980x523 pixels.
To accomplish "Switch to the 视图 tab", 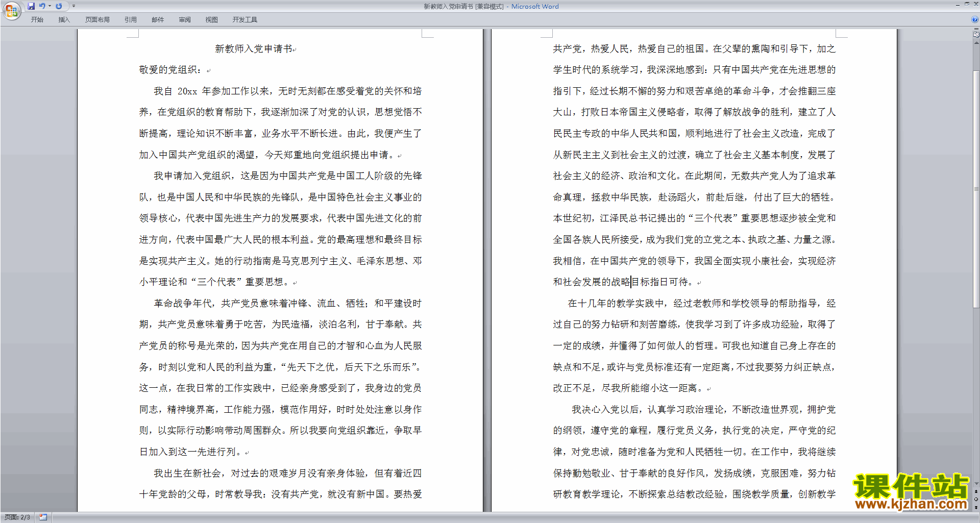I will point(212,20).
